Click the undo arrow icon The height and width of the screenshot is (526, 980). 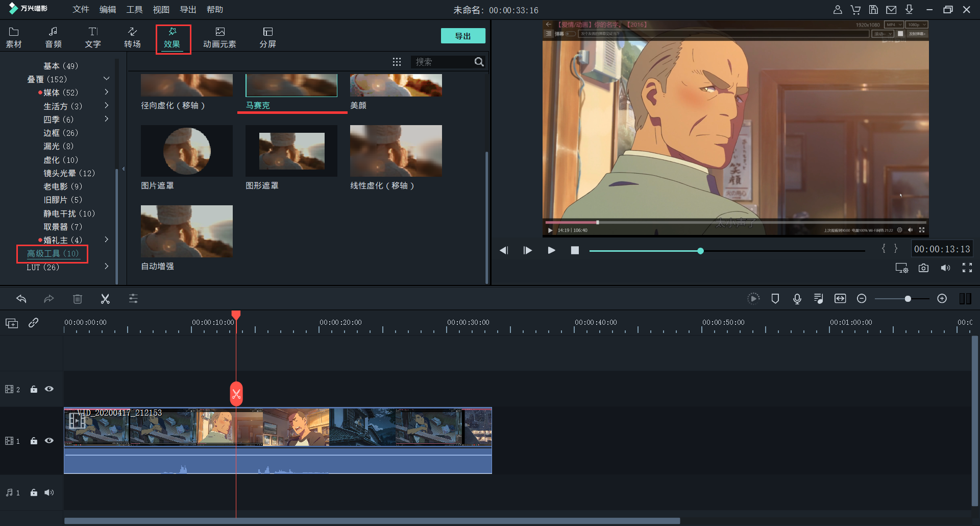[x=21, y=299]
